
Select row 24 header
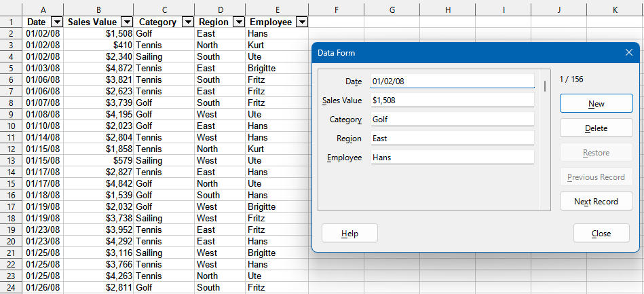click(11, 287)
